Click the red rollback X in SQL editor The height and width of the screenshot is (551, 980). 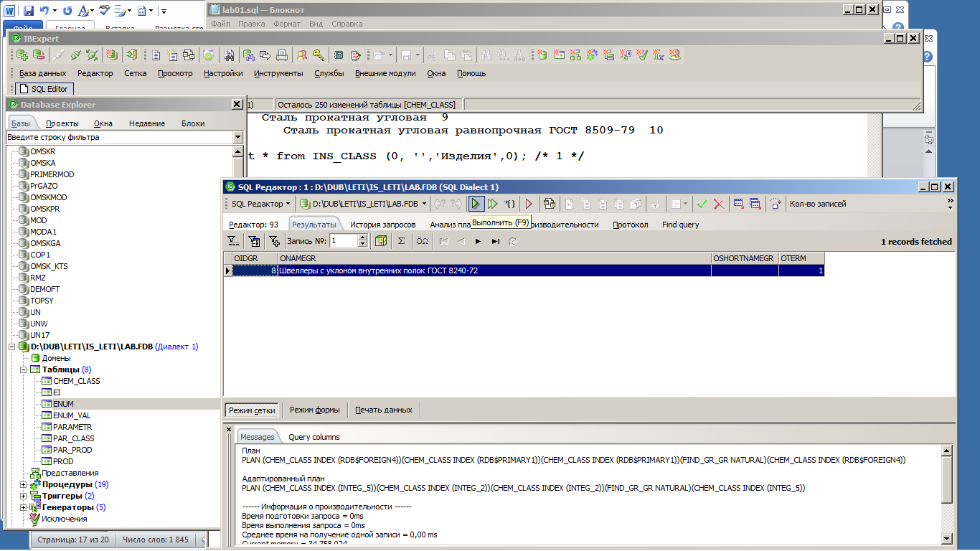pyautogui.click(x=718, y=204)
